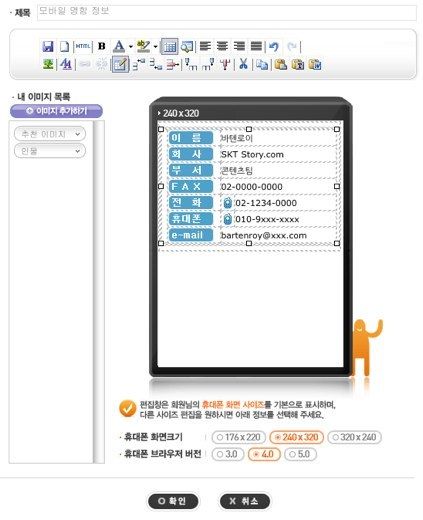
Task: Open the font color dropdown arrow
Action: [131, 46]
